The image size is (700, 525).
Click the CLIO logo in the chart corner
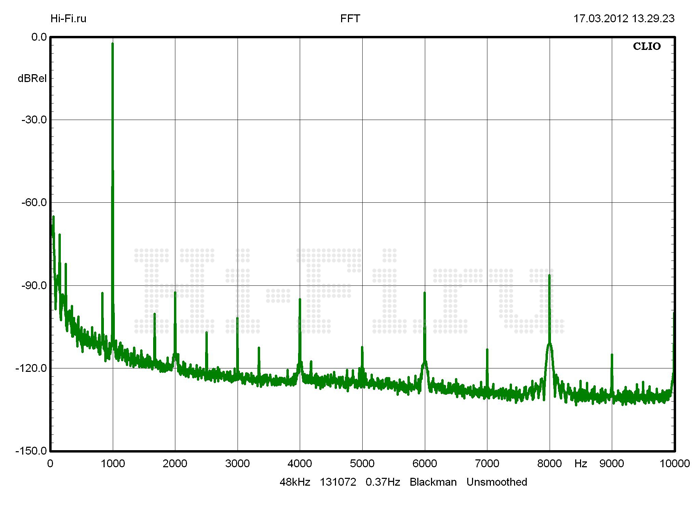pyautogui.click(x=646, y=46)
